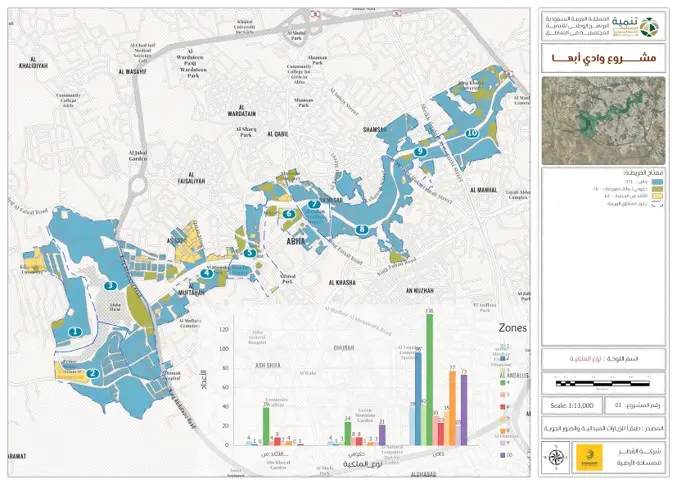The image size is (677, 485).
Task: Select the purple zone 10 swatch in Zones legend
Action: [503, 453]
